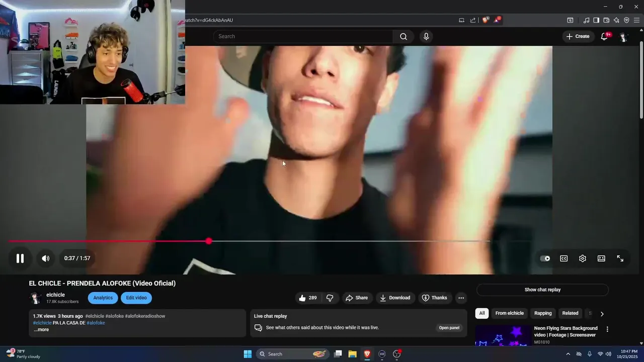Switch the player to theater mode
Viewport: 644px width, 362px height.
point(601,258)
